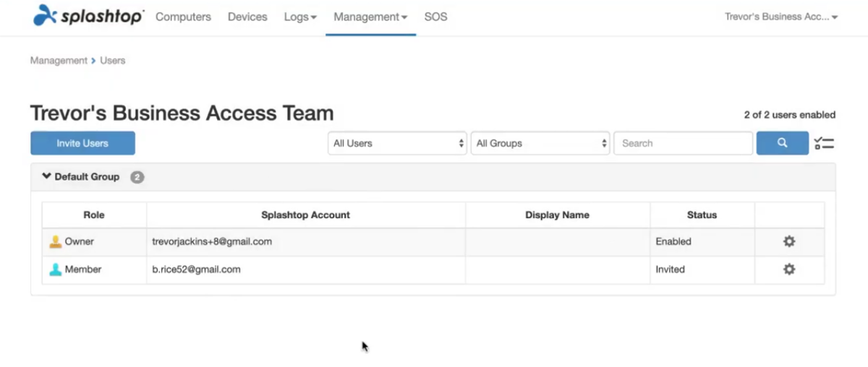Click the Member role icon
The width and height of the screenshot is (868, 367).
click(x=56, y=269)
